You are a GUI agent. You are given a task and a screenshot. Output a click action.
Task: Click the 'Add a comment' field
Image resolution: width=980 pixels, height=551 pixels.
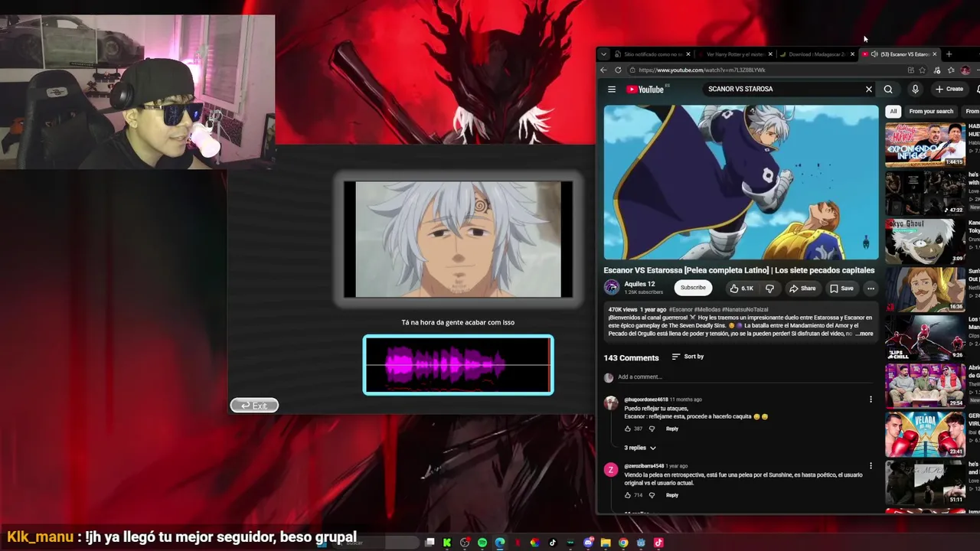coord(746,377)
